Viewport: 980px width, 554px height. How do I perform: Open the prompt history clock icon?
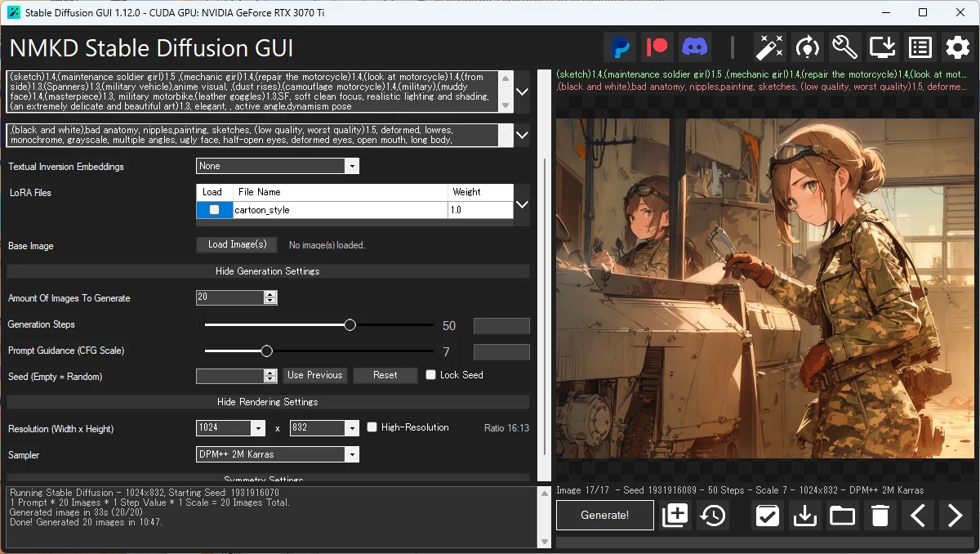713,516
